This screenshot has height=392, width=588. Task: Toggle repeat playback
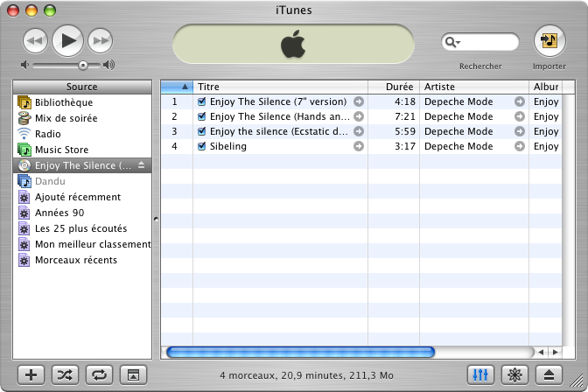[99, 374]
